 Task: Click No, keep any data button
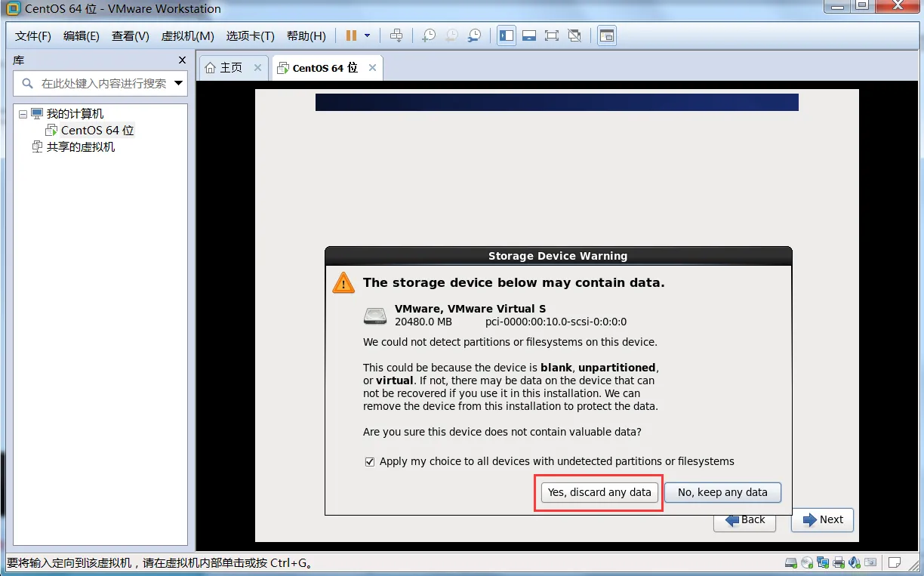722,492
